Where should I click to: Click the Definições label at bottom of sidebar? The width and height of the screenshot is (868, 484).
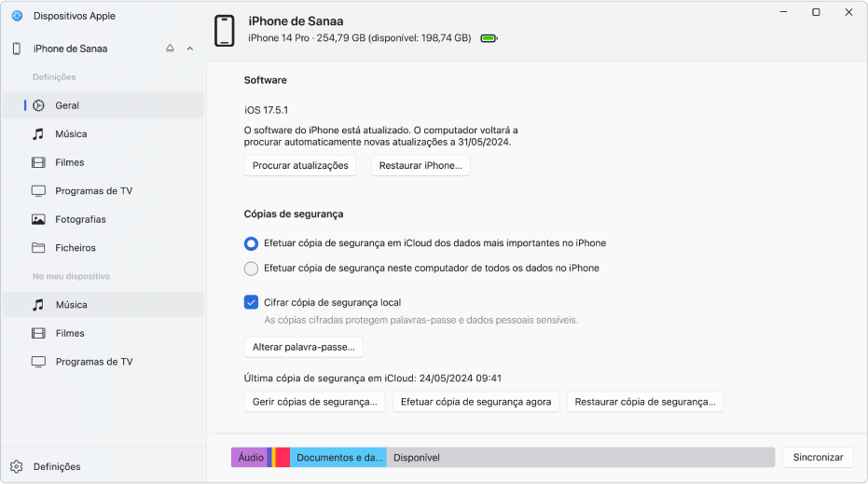click(57, 467)
